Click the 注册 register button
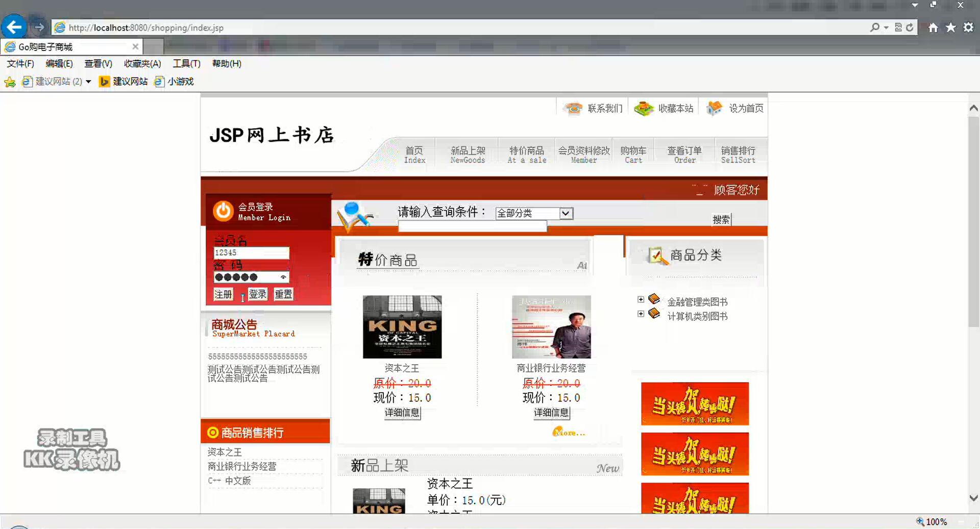Image resolution: width=980 pixels, height=529 pixels. pos(223,294)
